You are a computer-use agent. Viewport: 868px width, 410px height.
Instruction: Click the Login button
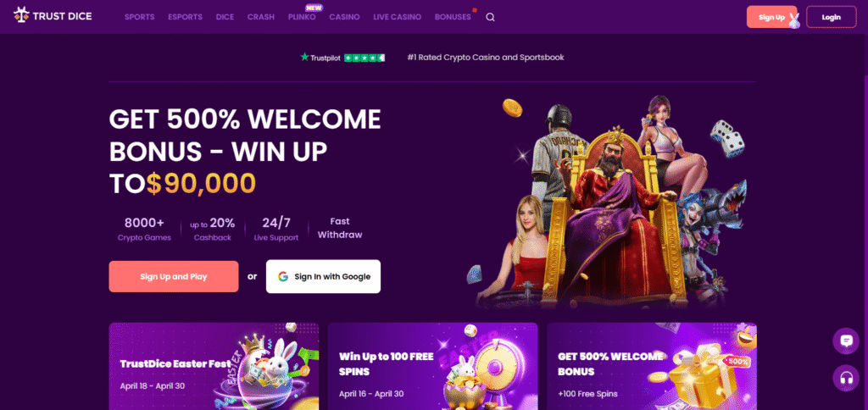(x=831, y=17)
